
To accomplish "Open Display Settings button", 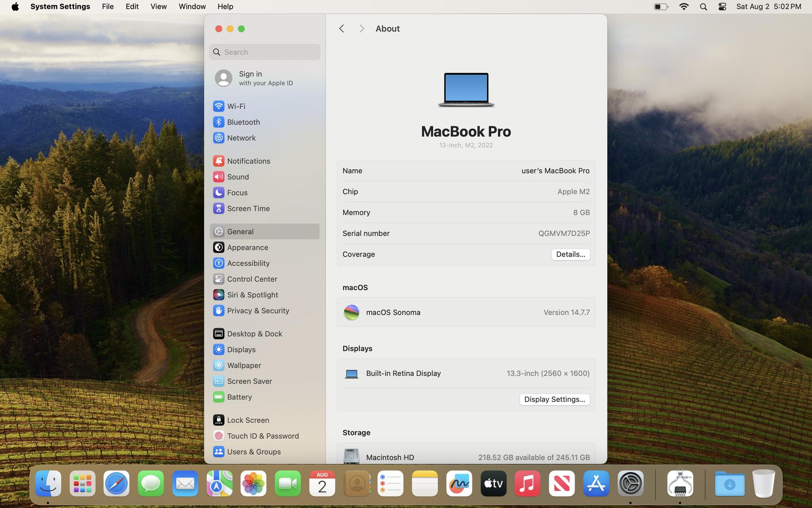I will 554,399.
